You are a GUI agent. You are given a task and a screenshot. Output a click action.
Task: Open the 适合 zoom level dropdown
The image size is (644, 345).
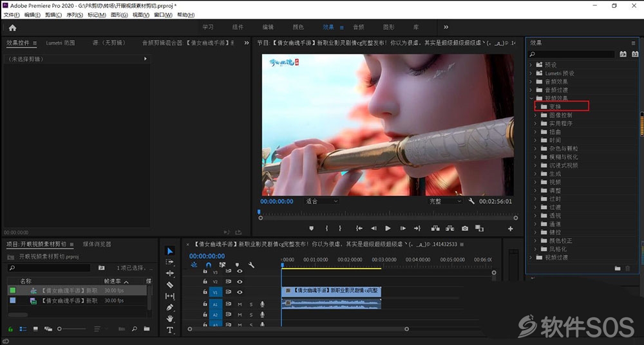click(321, 201)
